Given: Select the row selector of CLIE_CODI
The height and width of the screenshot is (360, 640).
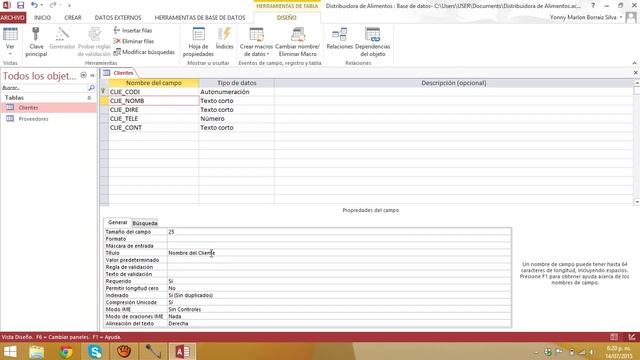Looking at the screenshot, I should pyautogui.click(x=104, y=92).
